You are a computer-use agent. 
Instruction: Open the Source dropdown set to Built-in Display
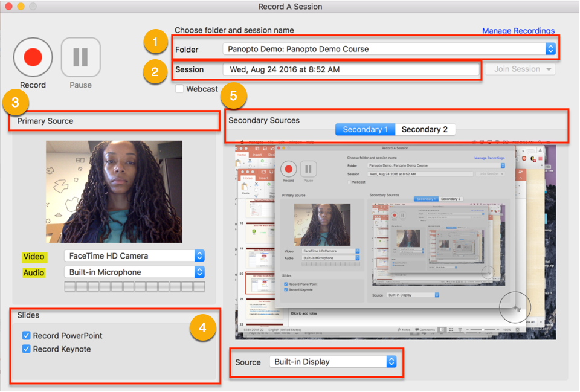[x=333, y=362]
